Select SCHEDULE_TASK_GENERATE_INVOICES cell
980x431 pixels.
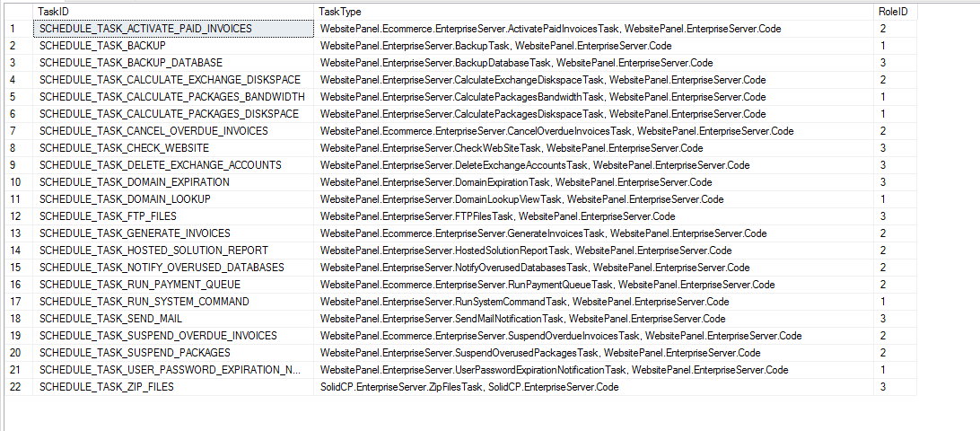(173, 233)
